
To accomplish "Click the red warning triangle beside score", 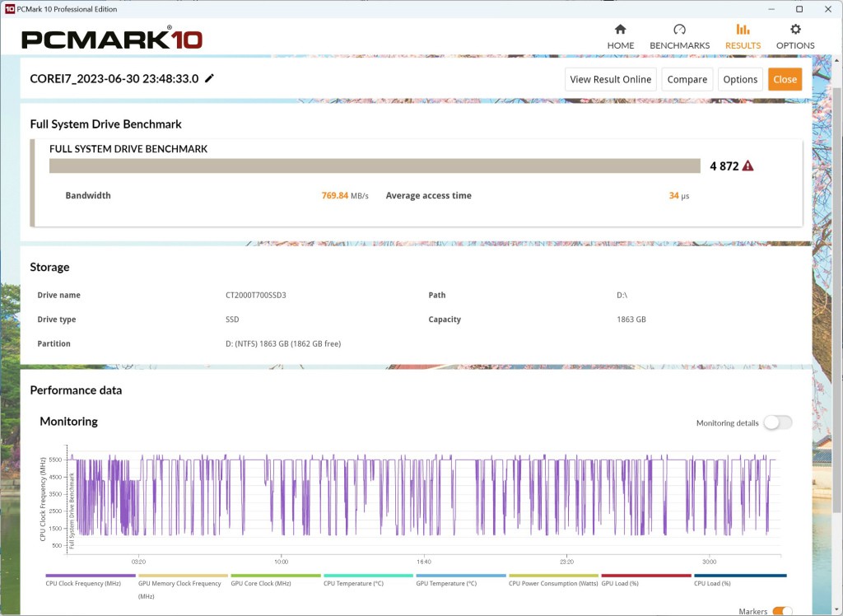I will (x=748, y=166).
